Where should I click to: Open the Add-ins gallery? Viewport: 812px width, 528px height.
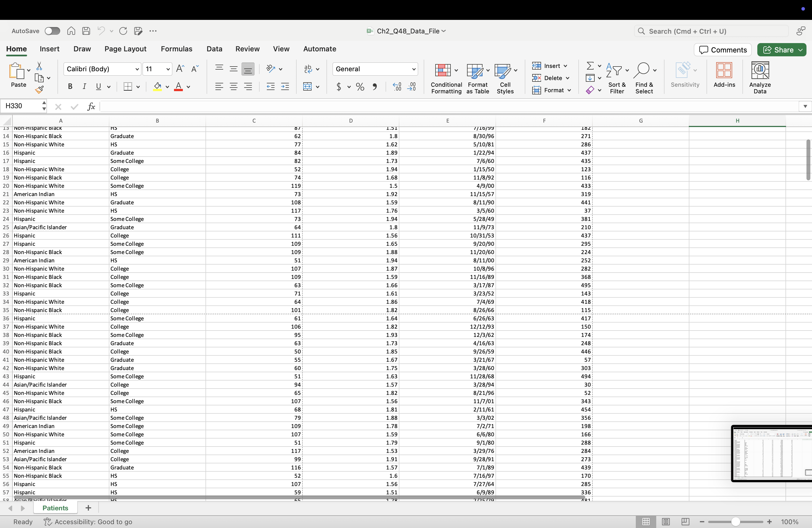724,70
